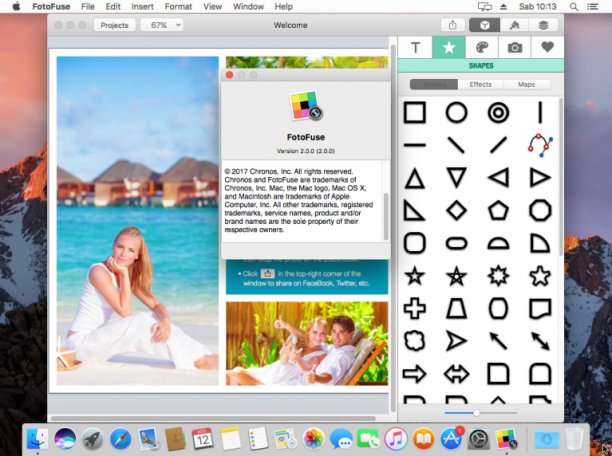Image resolution: width=612 pixels, height=456 pixels.
Task: Insert the double-headed horizontal arrow shape
Action: 456,374
